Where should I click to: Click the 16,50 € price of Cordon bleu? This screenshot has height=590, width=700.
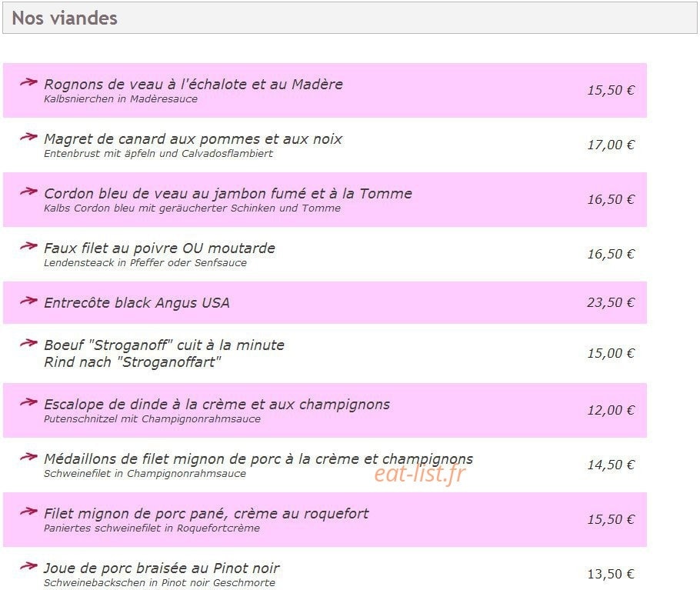pyautogui.click(x=611, y=199)
